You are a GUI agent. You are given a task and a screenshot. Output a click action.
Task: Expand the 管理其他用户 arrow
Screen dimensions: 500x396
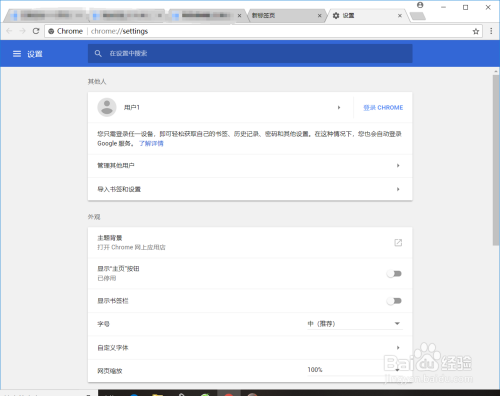(x=398, y=166)
